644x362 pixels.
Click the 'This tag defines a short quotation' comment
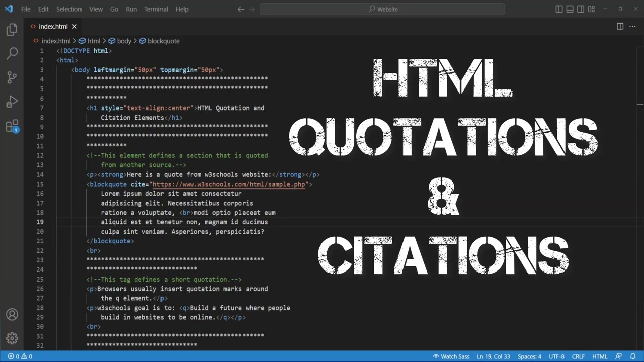pos(164,280)
